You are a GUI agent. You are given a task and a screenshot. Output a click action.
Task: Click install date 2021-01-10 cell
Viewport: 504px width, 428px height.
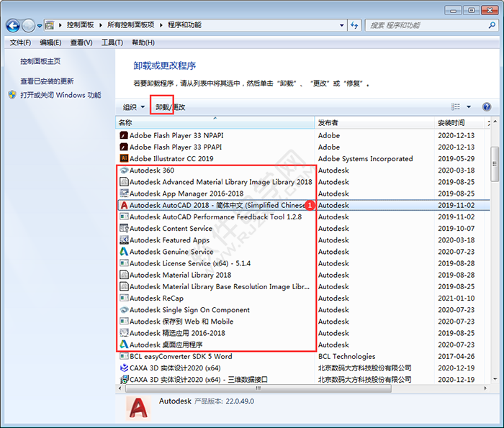(456, 299)
